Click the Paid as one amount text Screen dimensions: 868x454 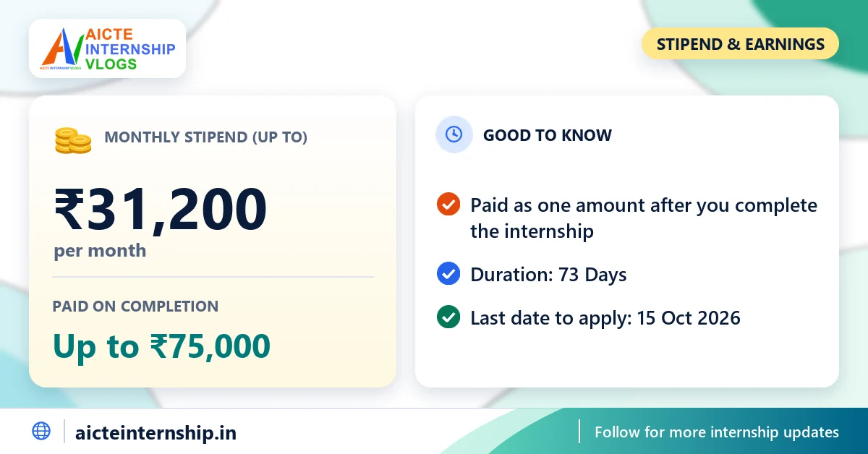click(644, 218)
